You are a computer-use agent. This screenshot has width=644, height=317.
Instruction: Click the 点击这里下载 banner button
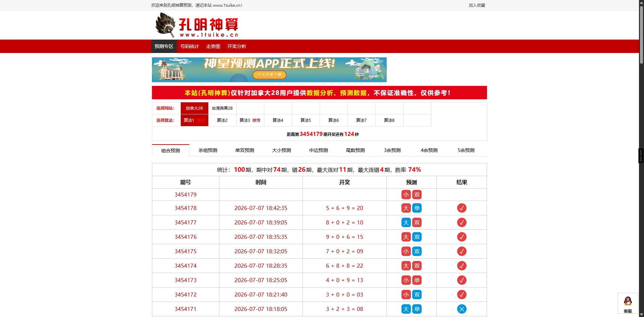[x=269, y=75]
